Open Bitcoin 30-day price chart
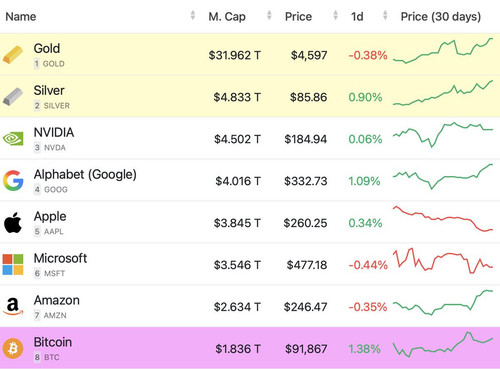The height and width of the screenshot is (369, 500). coord(443,345)
